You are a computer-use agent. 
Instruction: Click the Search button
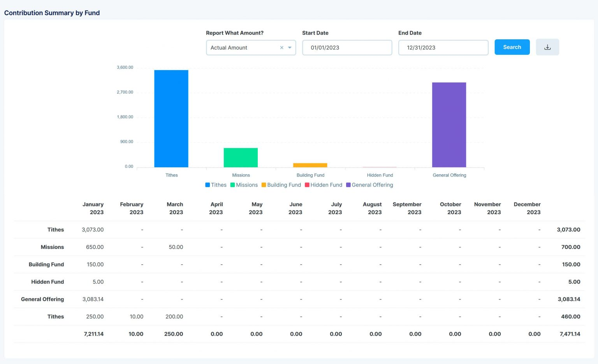click(x=512, y=47)
